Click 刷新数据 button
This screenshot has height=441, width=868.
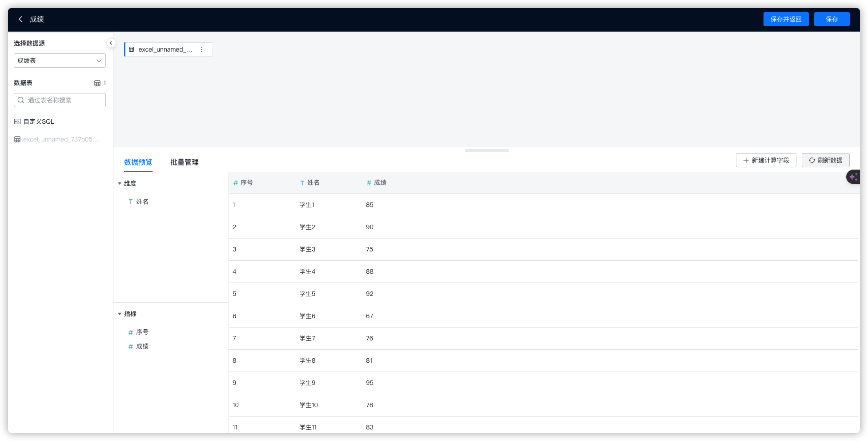tap(826, 160)
